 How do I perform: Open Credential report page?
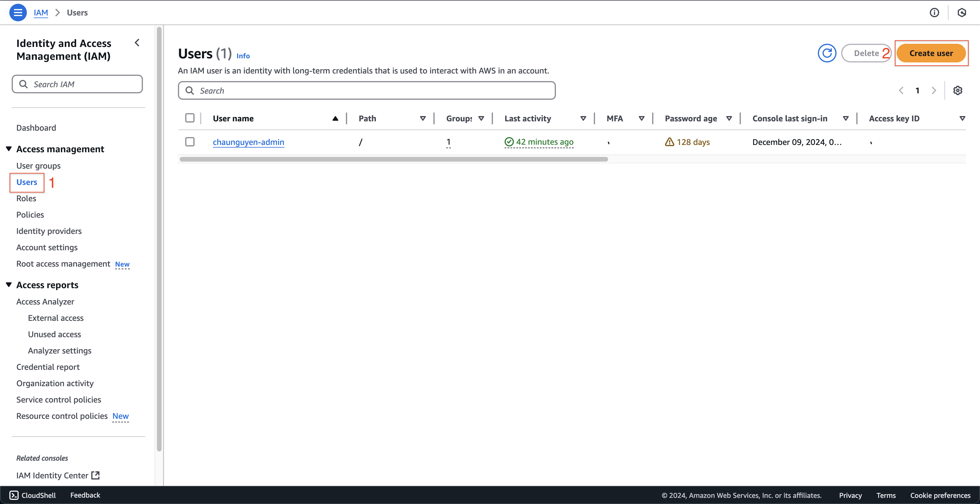coord(48,367)
